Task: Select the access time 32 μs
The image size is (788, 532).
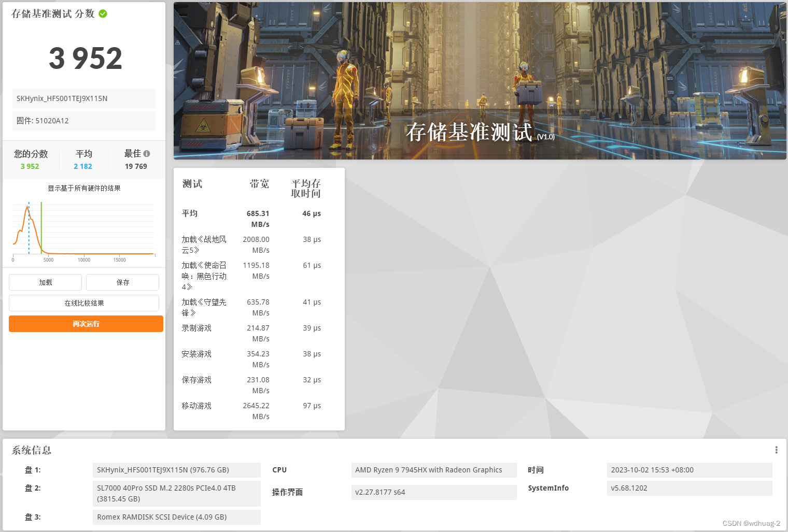Action: (312, 380)
